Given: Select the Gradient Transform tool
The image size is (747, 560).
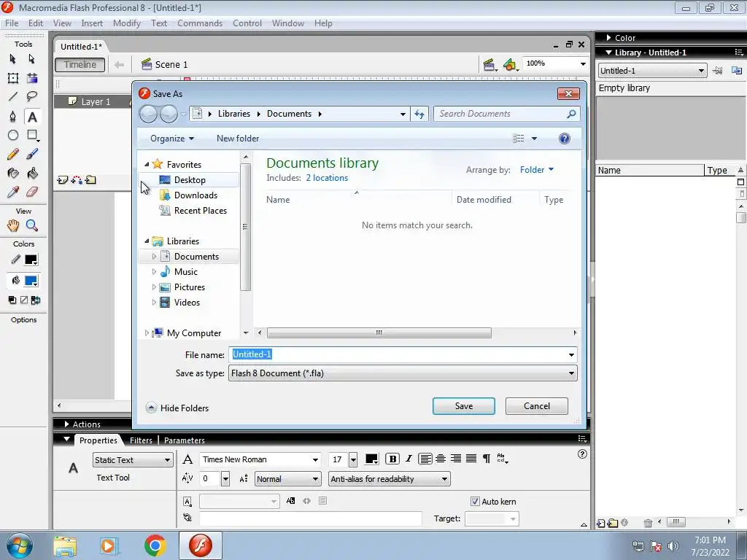Looking at the screenshot, I should click(x=32, y=78).
